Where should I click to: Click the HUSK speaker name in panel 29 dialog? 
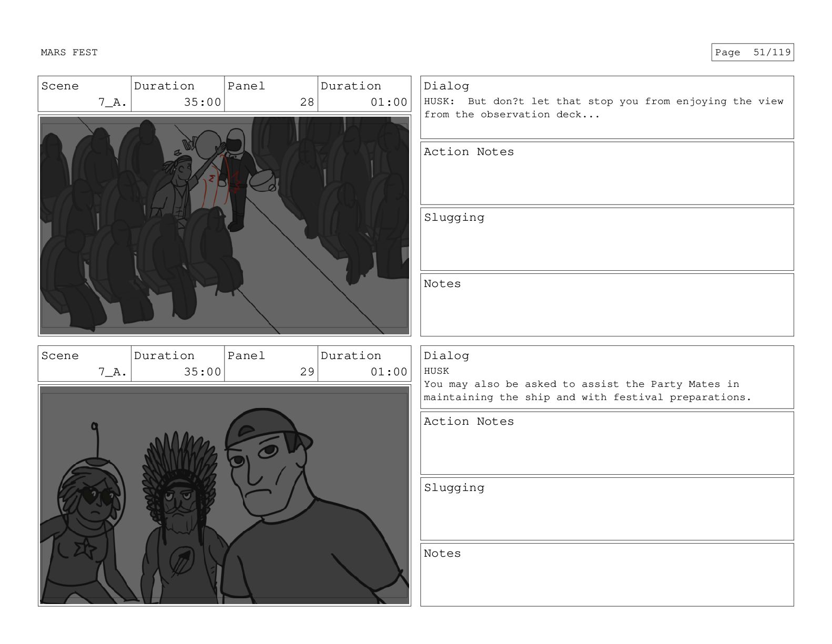click(437, 371)
